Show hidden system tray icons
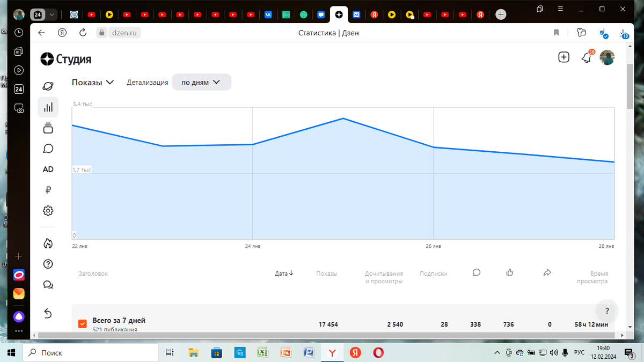This screenshot has height=362, width=644. 497,352
